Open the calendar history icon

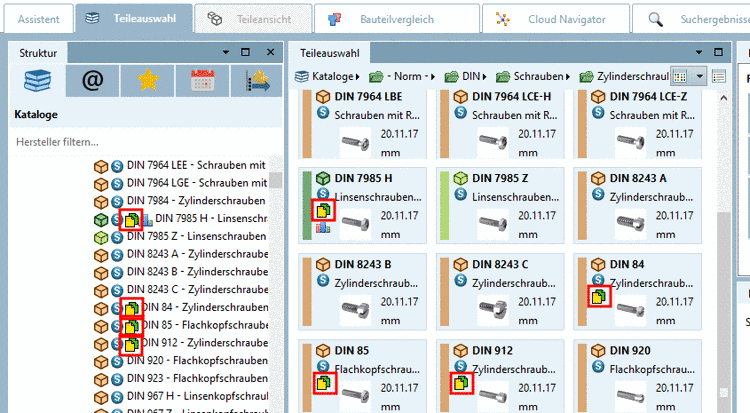tap(202, 80)
